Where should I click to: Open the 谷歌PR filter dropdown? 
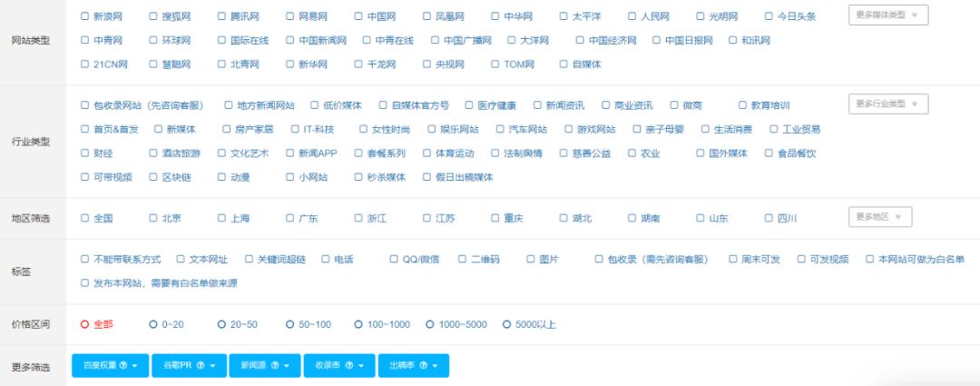click(190, 365)
